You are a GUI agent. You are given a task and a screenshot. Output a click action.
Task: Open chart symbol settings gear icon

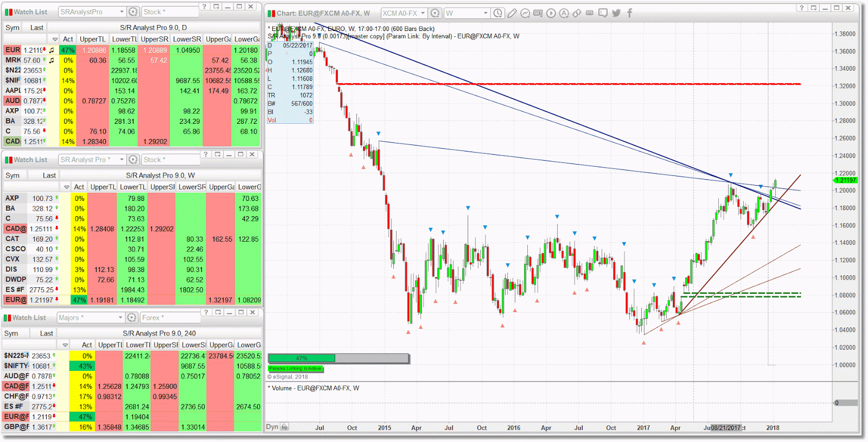[435, 12]
